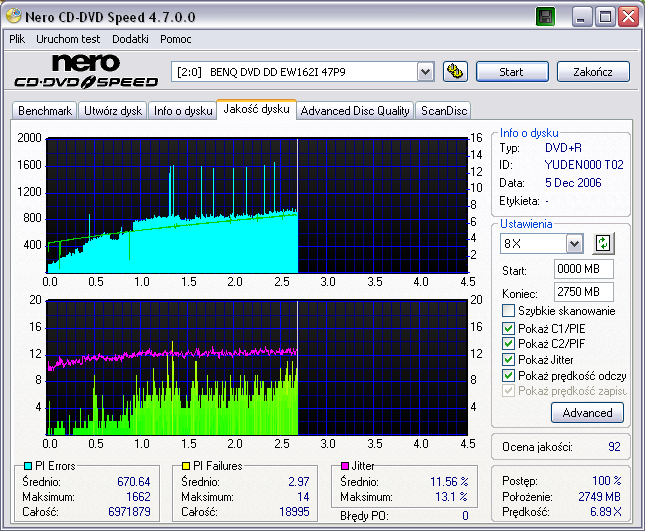Click Jitter average 11.56 %

click(x=449, y=482)
